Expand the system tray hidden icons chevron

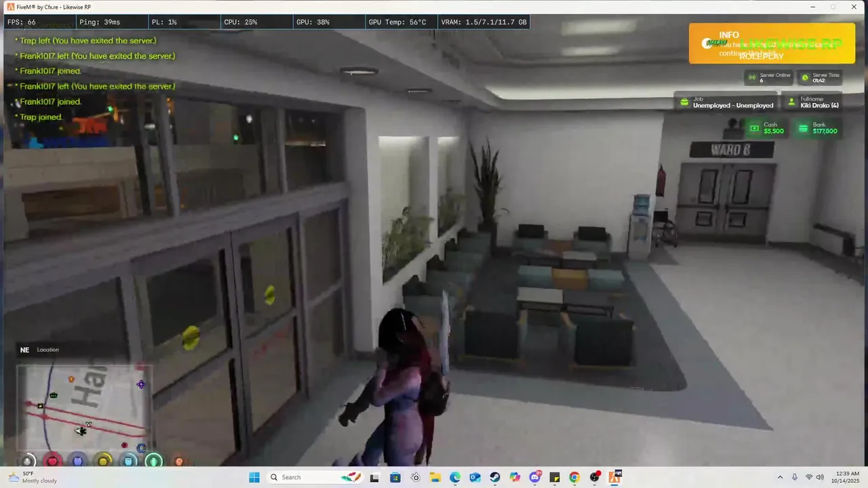780,477
